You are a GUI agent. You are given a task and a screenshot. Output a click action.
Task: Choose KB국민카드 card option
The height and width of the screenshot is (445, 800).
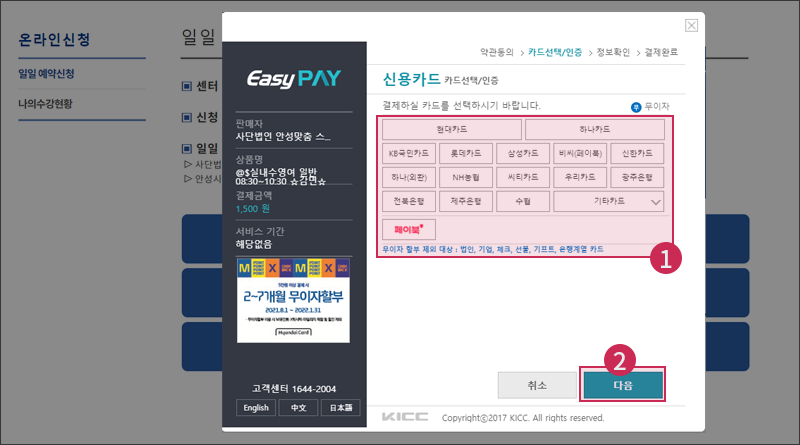point(409,153)
